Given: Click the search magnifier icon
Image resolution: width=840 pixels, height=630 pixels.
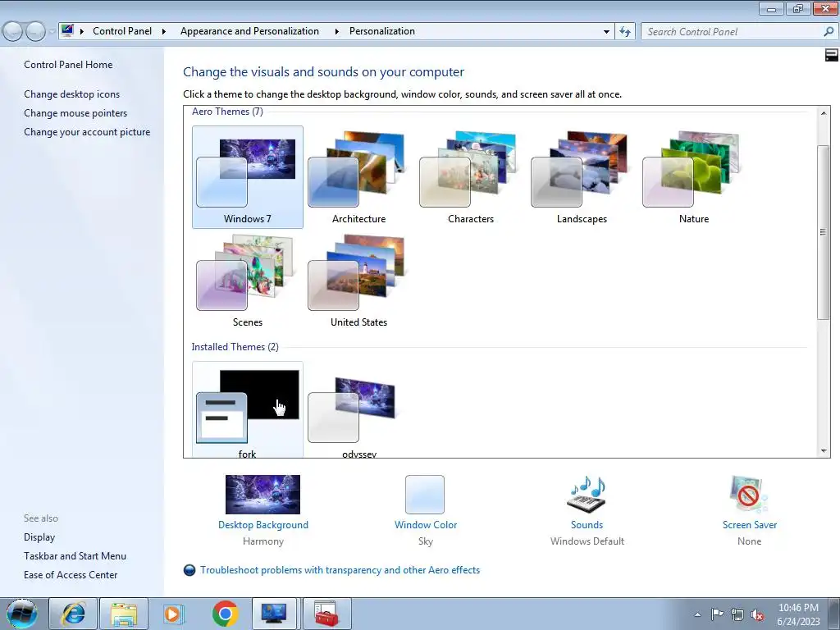Looking at the screenshot, I should 829,32.
